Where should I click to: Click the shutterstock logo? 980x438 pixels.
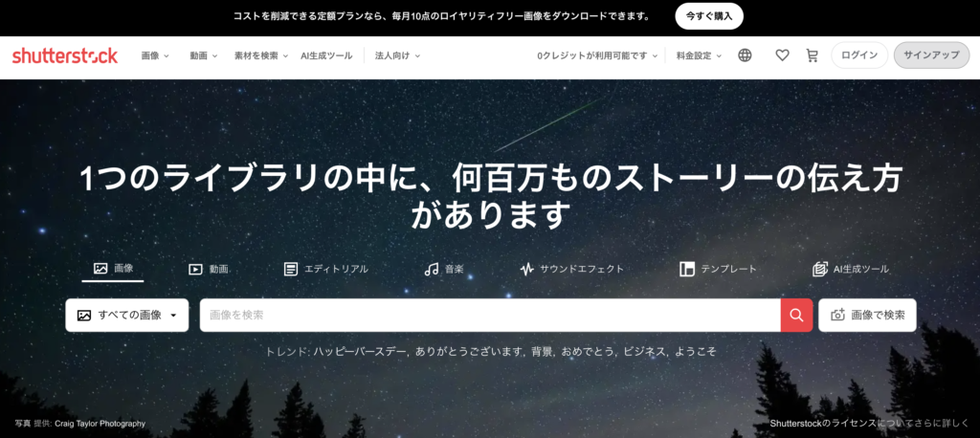(x=65, y=55)
